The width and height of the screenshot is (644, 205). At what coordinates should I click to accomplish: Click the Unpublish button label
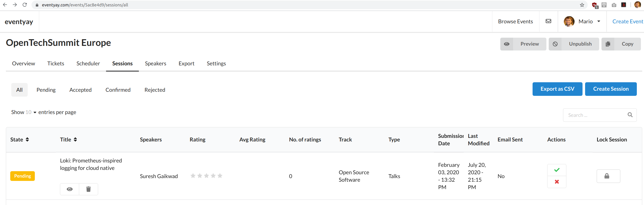click(x=580, y=44)
